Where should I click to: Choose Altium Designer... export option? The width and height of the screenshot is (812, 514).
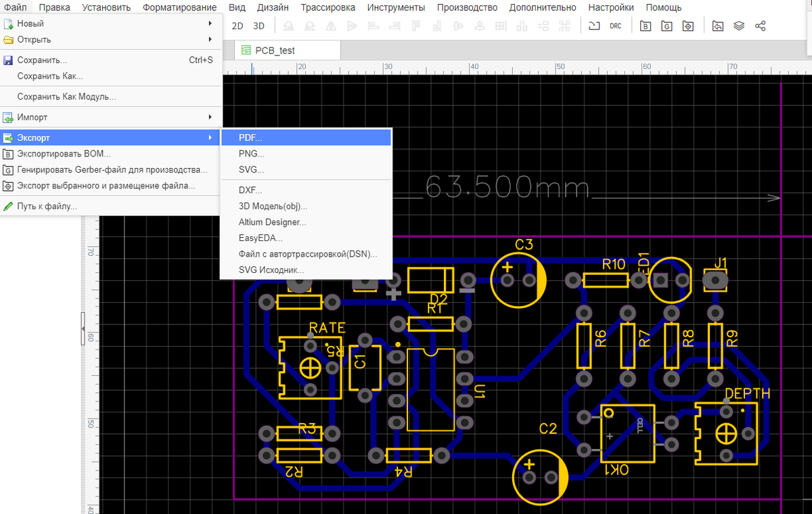pos(272,222)
